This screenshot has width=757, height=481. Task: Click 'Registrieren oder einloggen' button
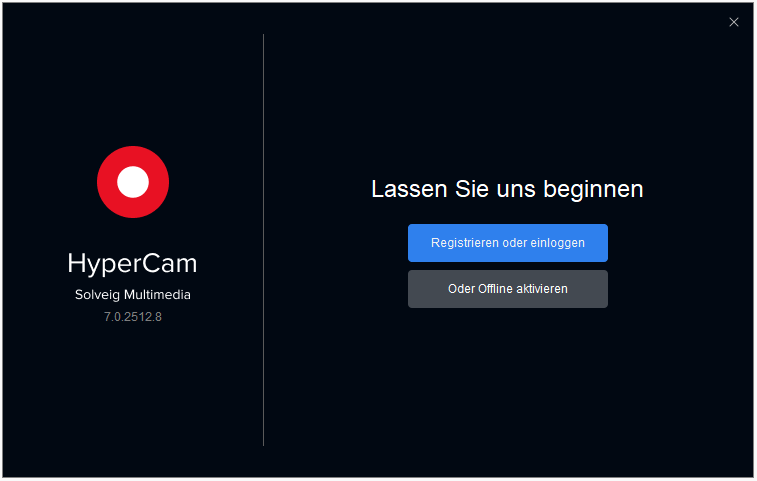coord(507,243)
